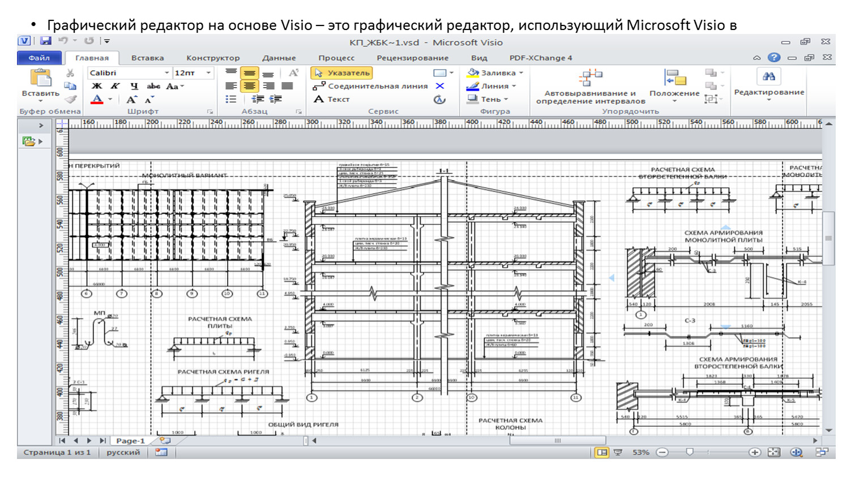Open the Тень shadow dropdown
The width and height of the screenshot is (868, 489).
(488, 99)
